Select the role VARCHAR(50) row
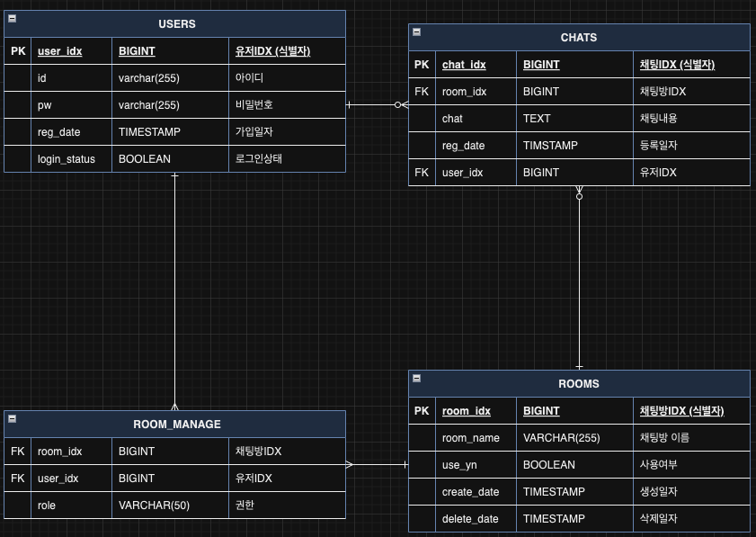Image resolution: width=756 pixels, height=537 pixels. 176,505
